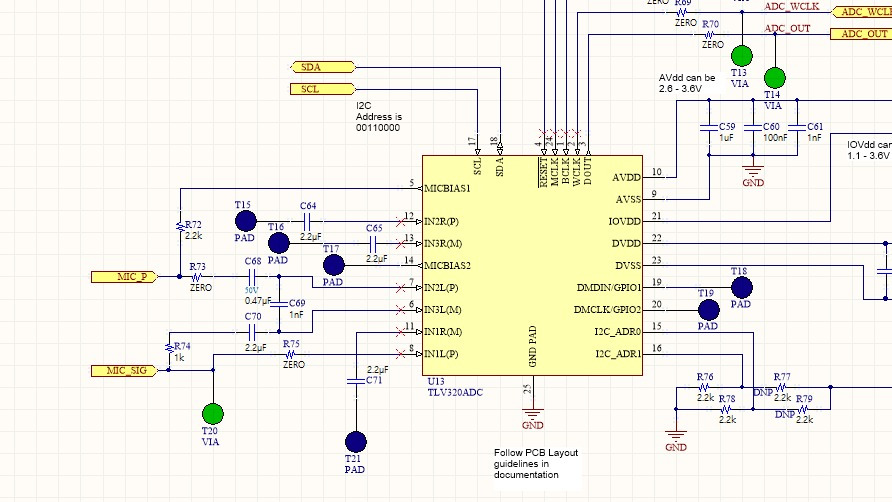Select GND symbol below capacitor C60
Image resolution: width=892 pixels, height=502 pixels.
tap(753, 175)
